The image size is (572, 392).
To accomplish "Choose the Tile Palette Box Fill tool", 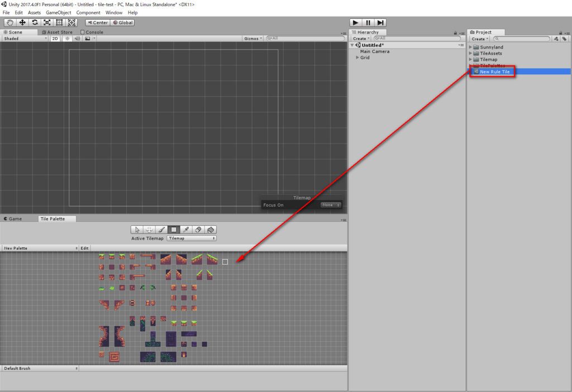I will [174, 230].
